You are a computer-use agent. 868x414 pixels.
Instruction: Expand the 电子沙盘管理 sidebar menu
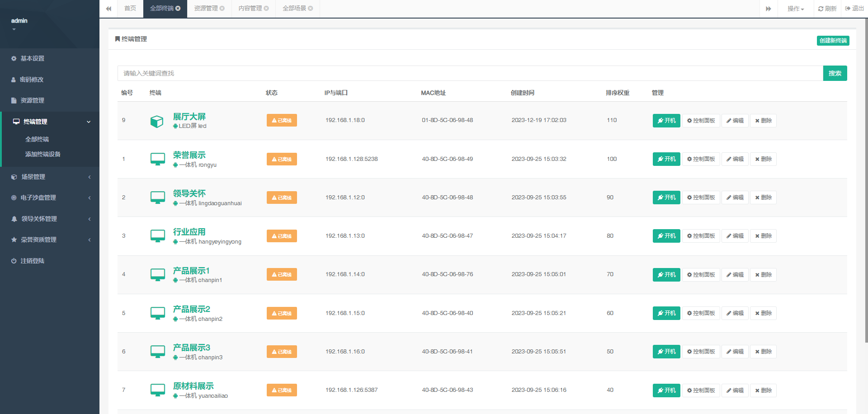[x=50, y=198]
